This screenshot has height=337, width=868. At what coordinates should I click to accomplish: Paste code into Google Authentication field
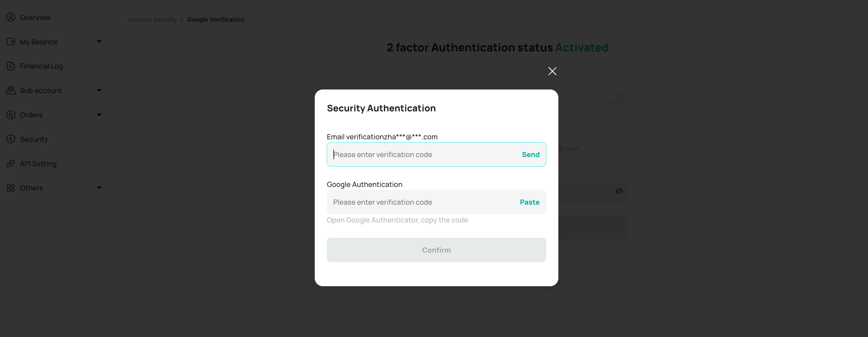pos(529,202)
